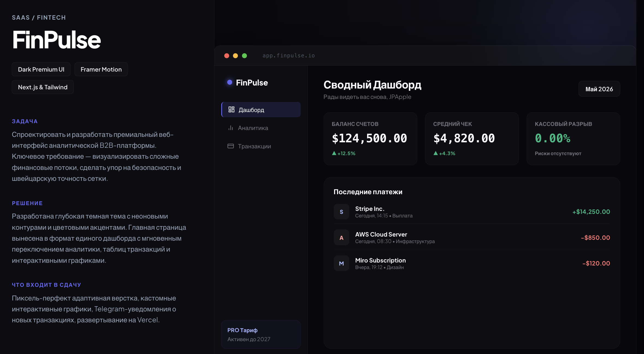Image resolution: width=644 pixels, height=354 pixels.
Task: Go to Транзакции in the sidebar
Action: tap(261, 146)
